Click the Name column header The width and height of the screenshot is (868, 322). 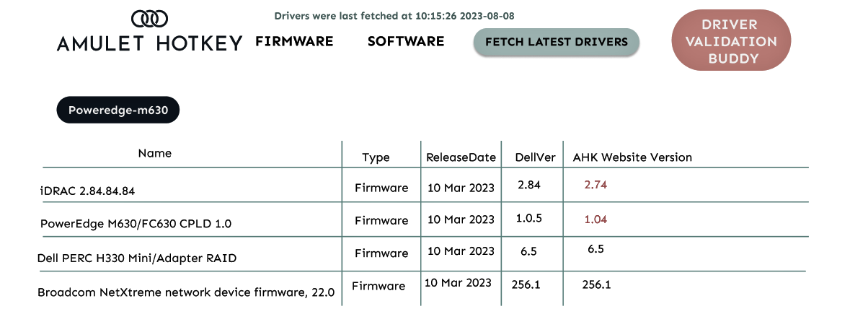(x=155, y=153)
